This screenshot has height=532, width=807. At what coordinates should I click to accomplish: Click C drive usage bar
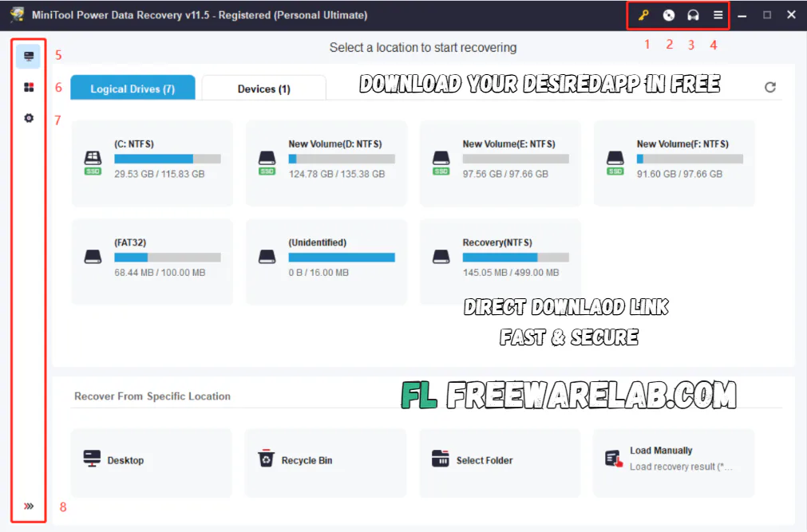pyautogui.click(x=168, y=159)
